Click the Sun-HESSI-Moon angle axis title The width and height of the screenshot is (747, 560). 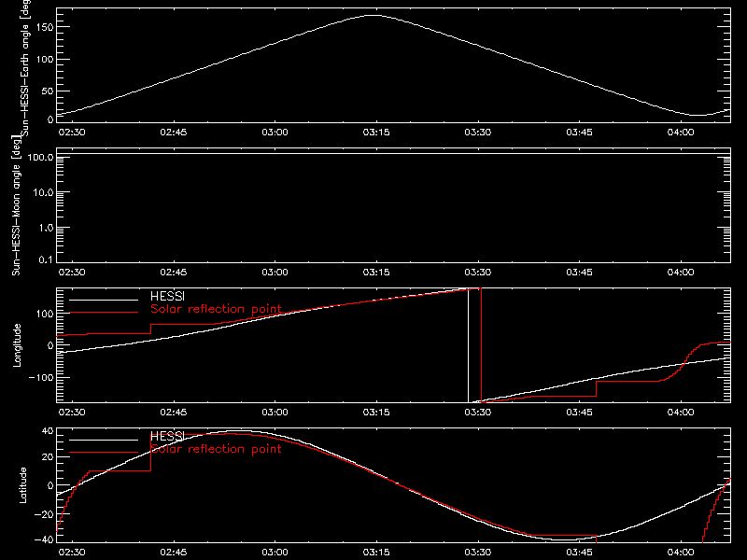pos(16,205)
